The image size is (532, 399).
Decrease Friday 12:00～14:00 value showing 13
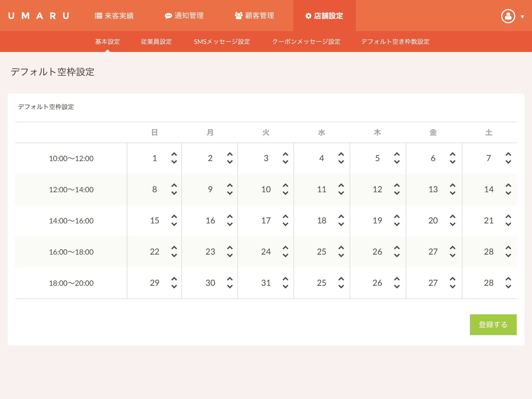click(x=453, y=193)
